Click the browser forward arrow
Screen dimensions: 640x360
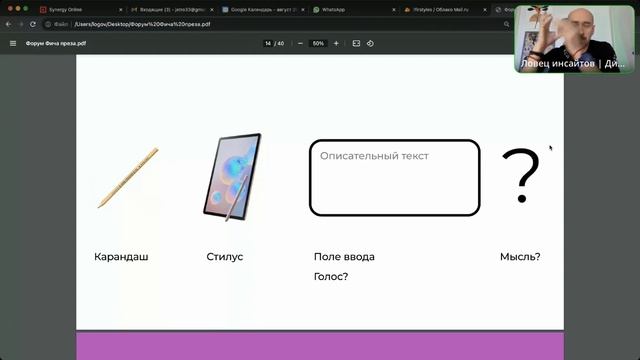click(21, 24)
